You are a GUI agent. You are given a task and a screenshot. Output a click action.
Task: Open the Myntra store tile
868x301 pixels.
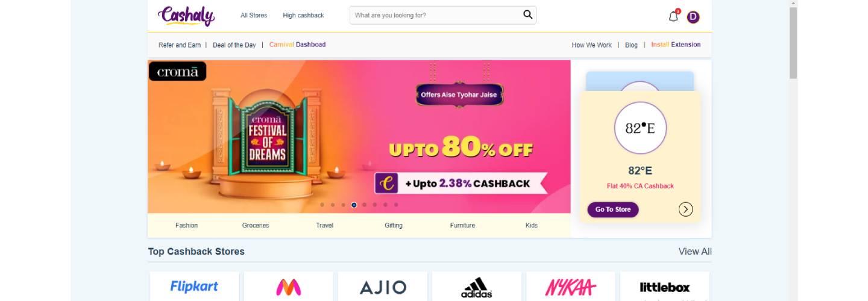[x=288, y=287]
